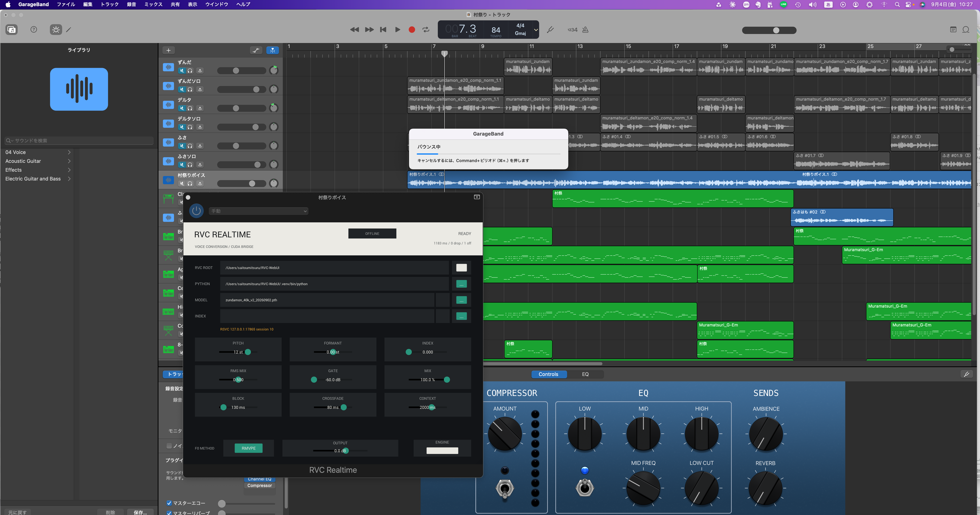Click the RVC ROOT path field
The width and height of the screenshot is (980, 515).
[x=334, y=268]
